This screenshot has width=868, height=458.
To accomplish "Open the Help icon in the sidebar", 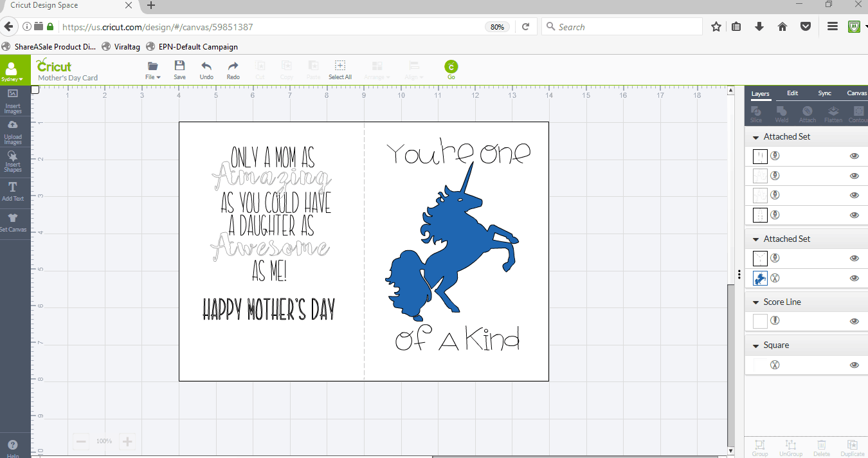I will point(13,448).
